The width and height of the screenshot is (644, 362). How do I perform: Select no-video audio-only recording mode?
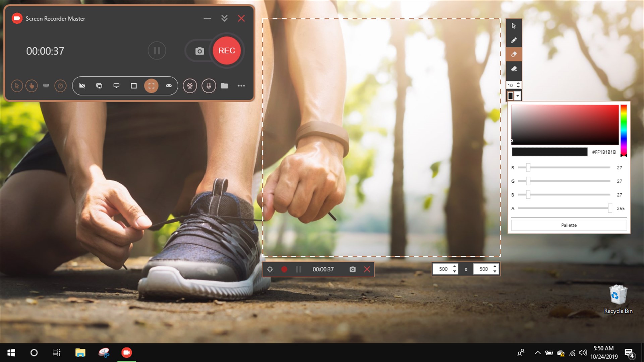tap(82, 86)
